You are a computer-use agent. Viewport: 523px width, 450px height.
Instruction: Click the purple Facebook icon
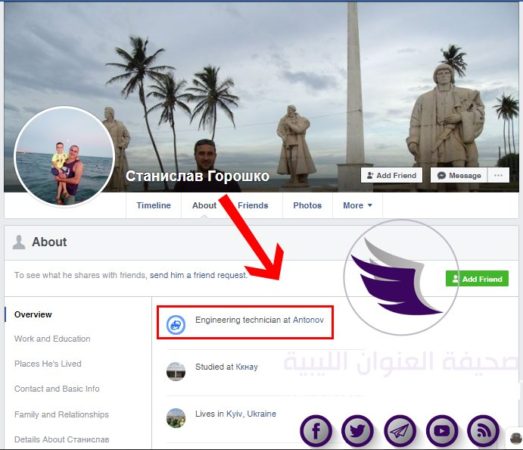pos(316,431)
